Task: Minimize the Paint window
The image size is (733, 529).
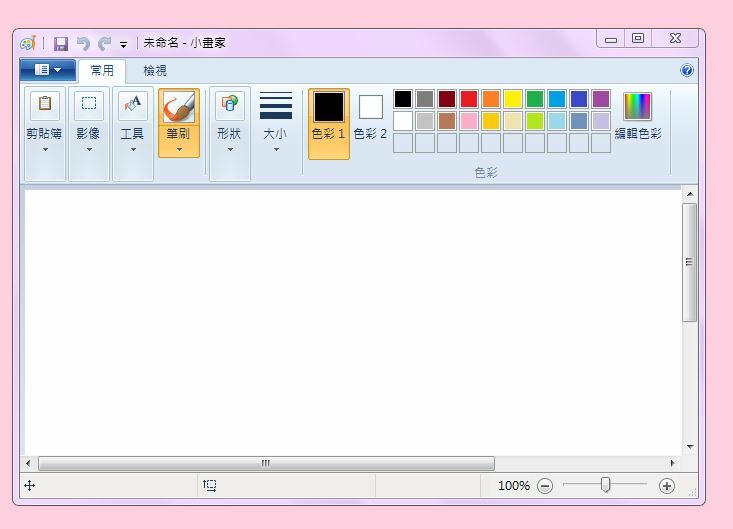Action: 611,39
